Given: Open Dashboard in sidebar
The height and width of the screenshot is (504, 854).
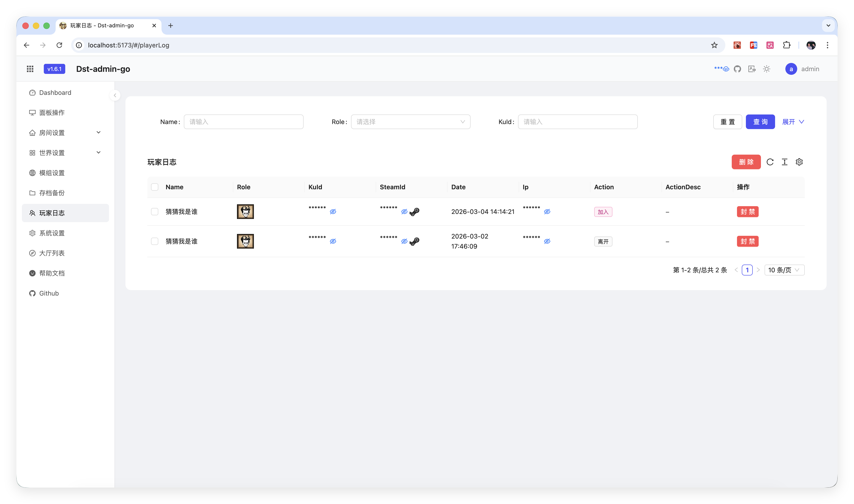Looking at the screenshot, I should click(65, 93).
